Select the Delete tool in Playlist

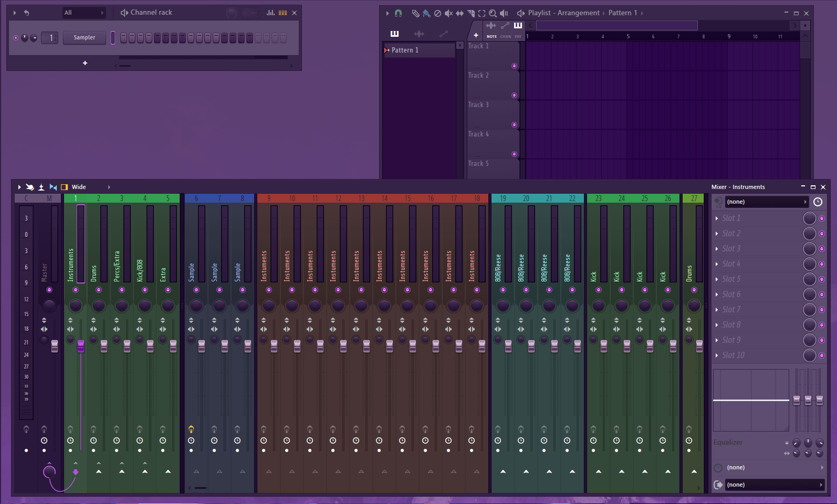[437, 13]
